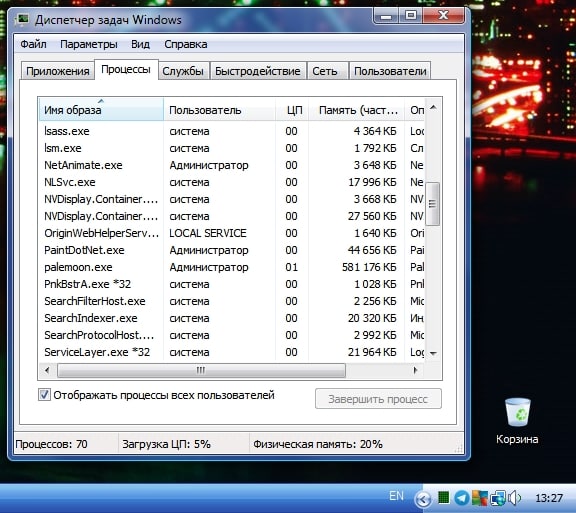This screenshot has width=576, height=513.
Task: Switch to the Службы tab
Action: [x=183, y=71]
